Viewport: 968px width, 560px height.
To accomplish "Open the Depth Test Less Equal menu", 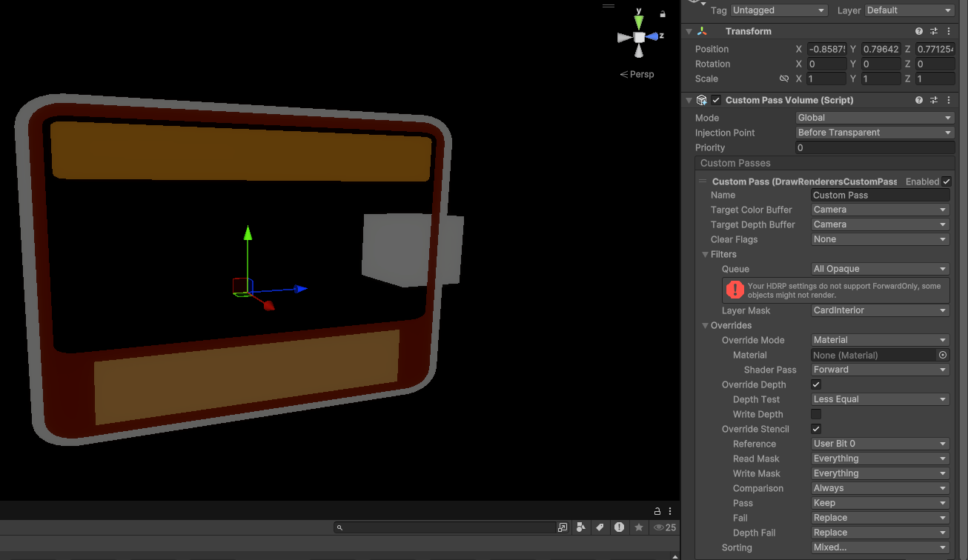I will click(x=879, y=399).
